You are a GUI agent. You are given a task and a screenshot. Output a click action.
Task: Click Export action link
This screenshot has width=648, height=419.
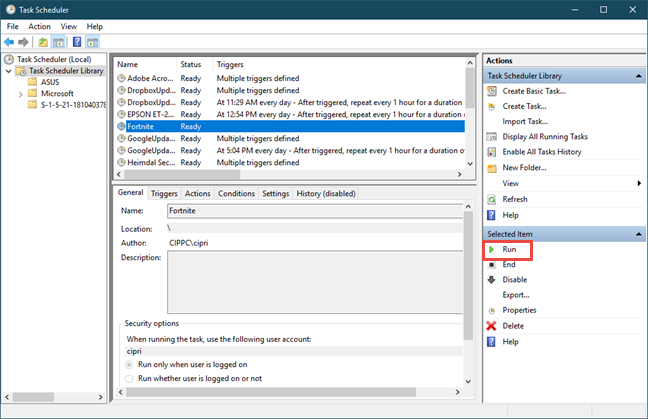(516, 295)
